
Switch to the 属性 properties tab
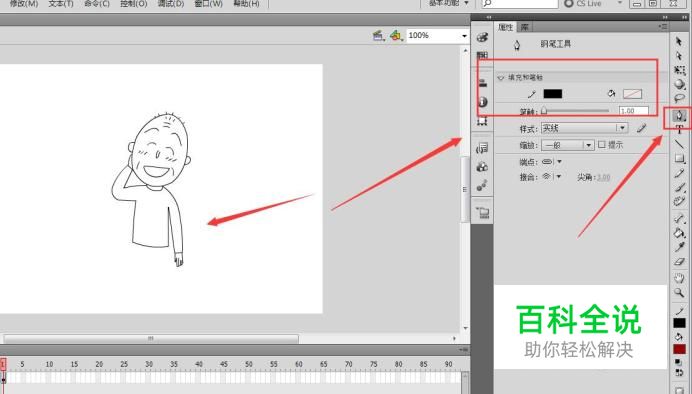coord(506,27)
